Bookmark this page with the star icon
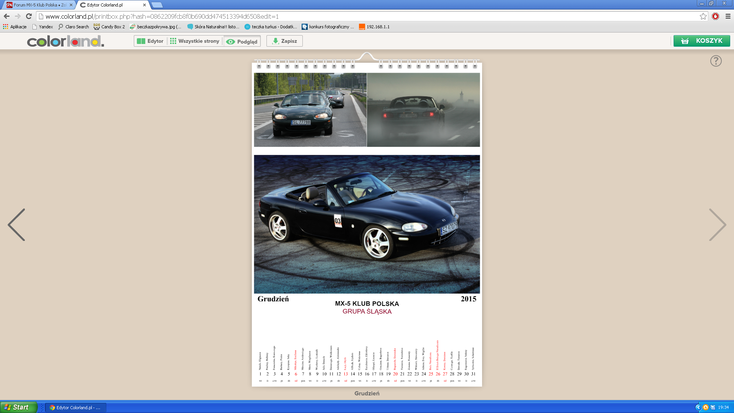The height and width of the screenshot is (413, 734). tap(703, 16)
